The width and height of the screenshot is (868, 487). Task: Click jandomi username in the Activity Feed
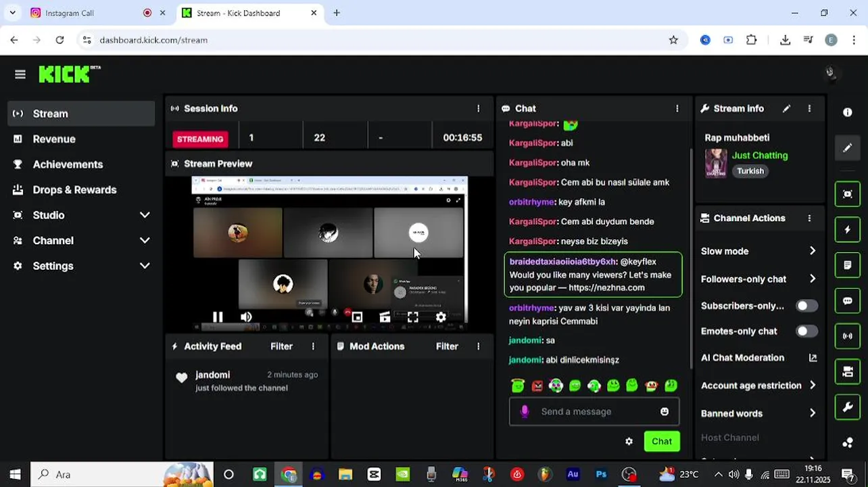(x=212, y=375)
